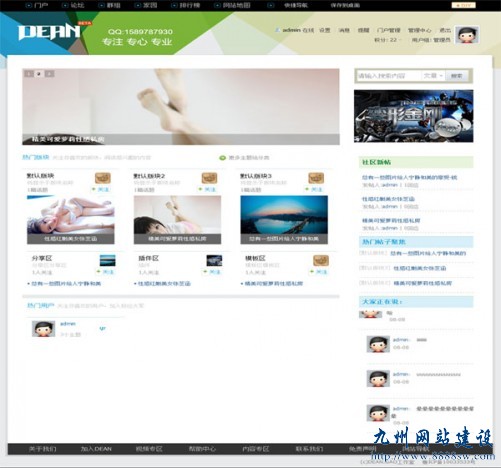Open 联系我们 in the footer bar
The width and height of the screenshot is (501, 468).
tap(309, 449)
